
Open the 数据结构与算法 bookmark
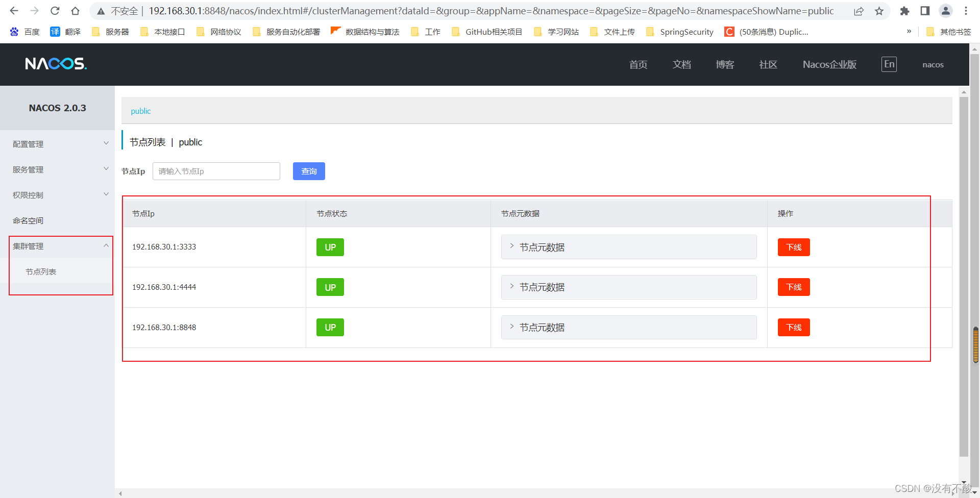[365, 32]
